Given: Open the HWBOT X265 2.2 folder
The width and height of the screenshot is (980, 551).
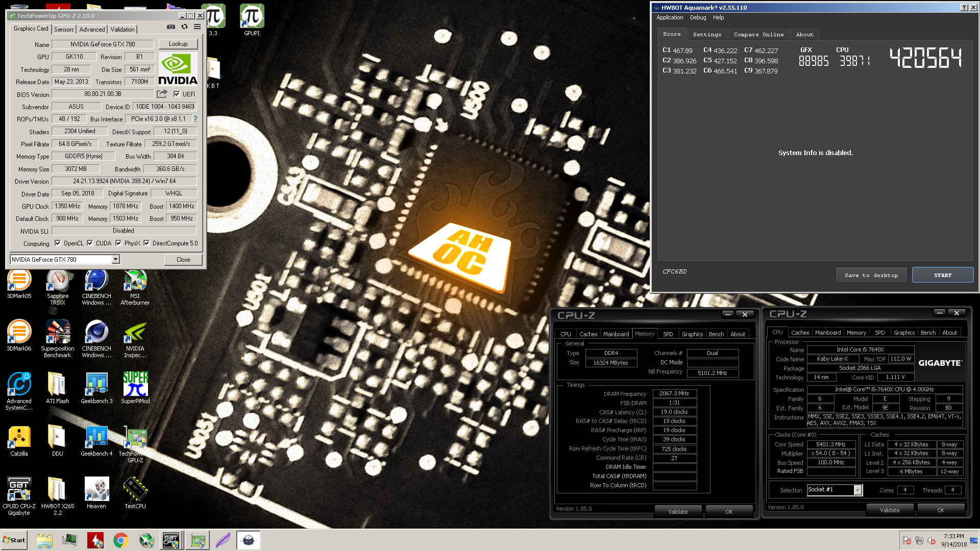Looking at the screenshot, I should pyautogui.click(x=57, y=496).
